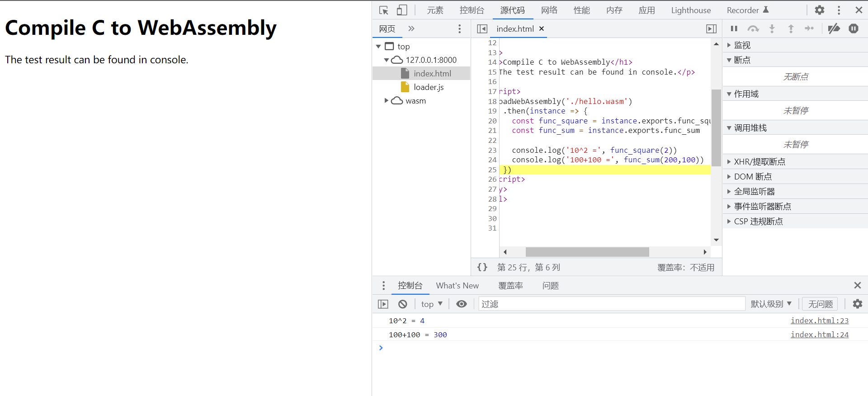Select index.html in file tree
Screen dimensions: 868x396
(432, 74)
